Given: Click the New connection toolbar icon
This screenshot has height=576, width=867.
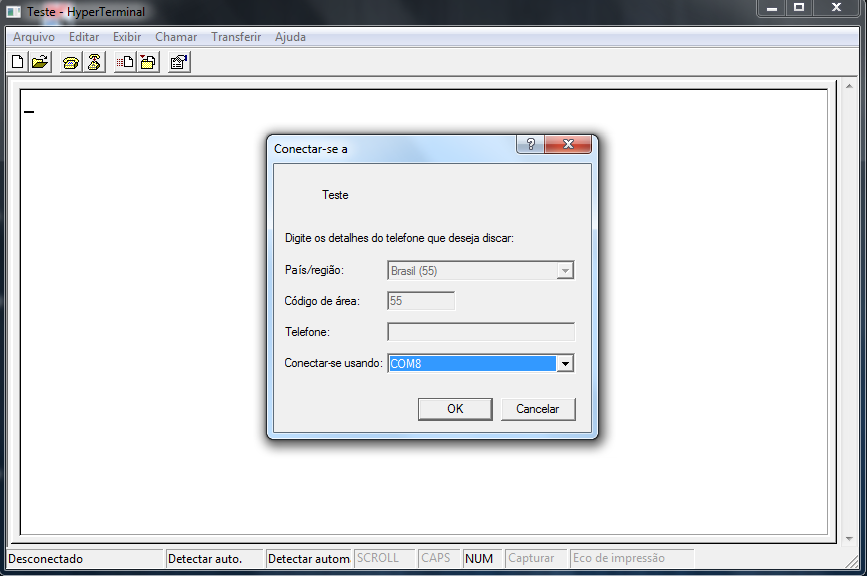Looking at the screenshot, I should coord(18,62).
